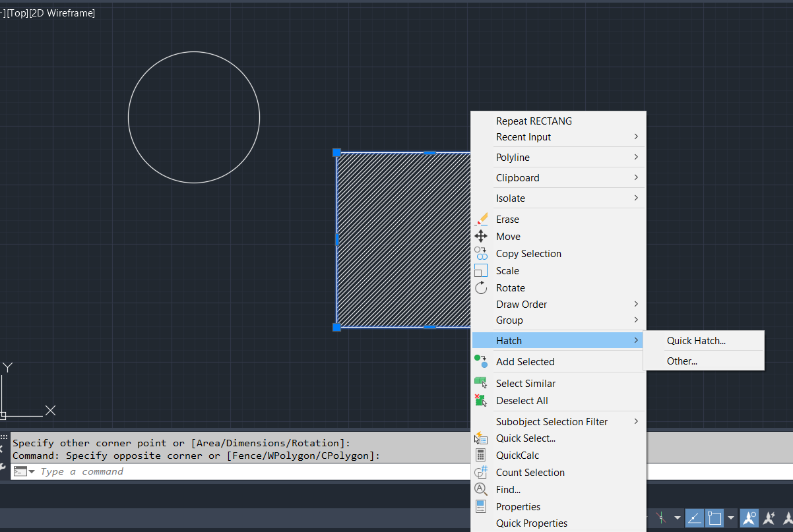
Task: Click the Count Selection icon
Action: 481,472
